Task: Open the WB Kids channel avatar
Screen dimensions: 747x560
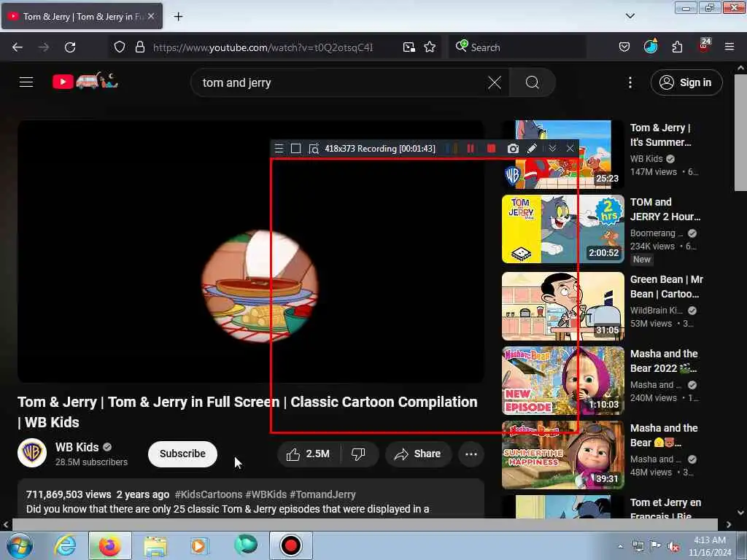Action: tap(32, 452)
